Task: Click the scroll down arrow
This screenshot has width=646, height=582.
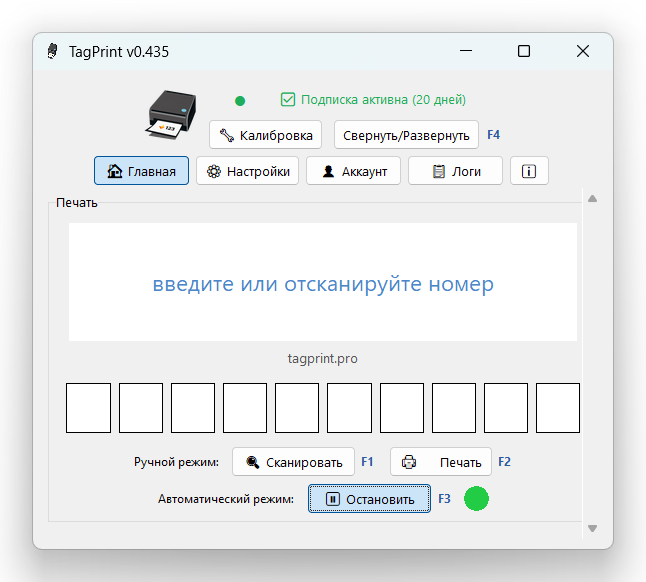Action: click(592, 528)
